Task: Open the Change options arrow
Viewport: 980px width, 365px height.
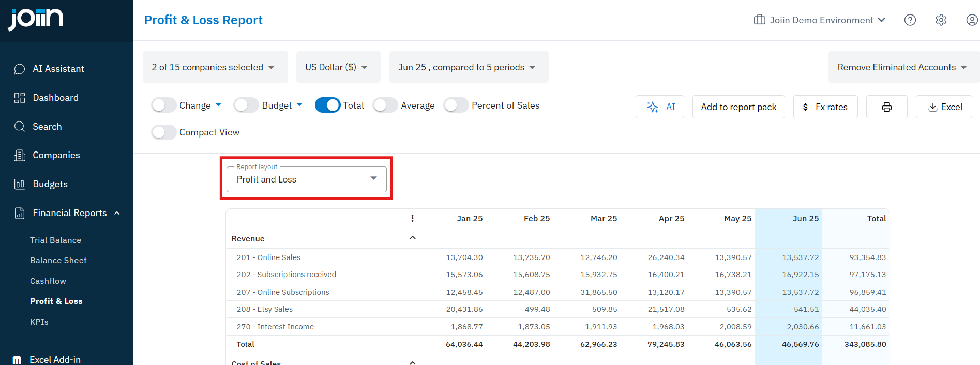Action: click(218, 105)
